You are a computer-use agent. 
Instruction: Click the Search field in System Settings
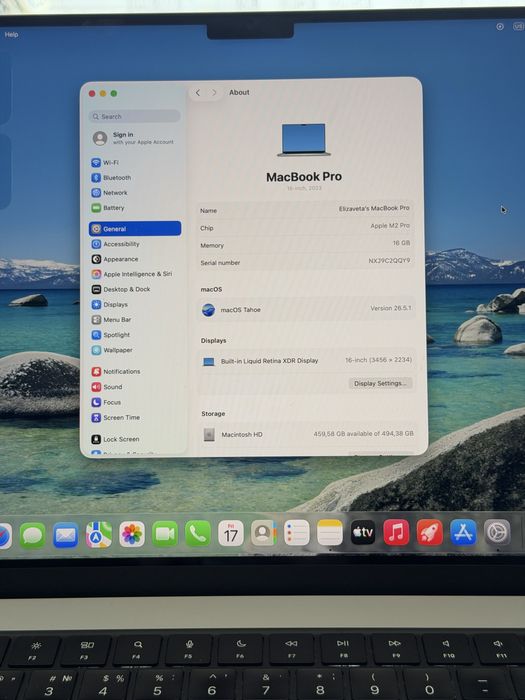click(135, 117)
